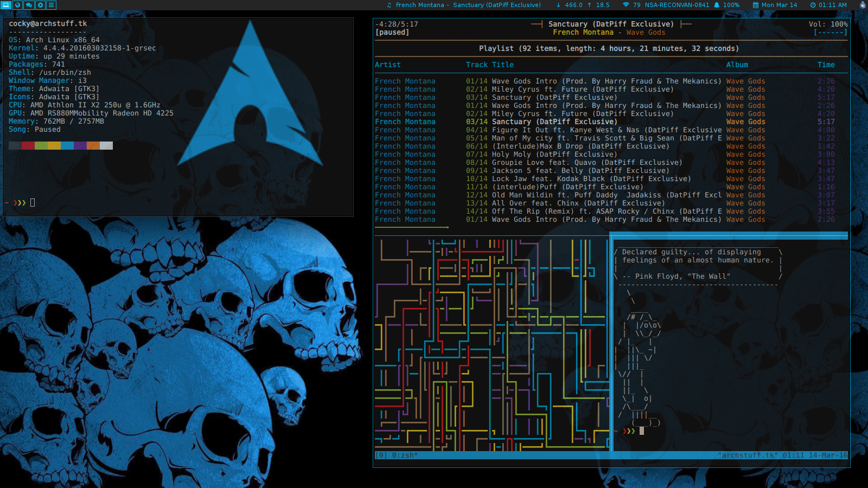868x488 pixels.
Task: Click the green color block in neofetch
Action: [x=41, y=145]
